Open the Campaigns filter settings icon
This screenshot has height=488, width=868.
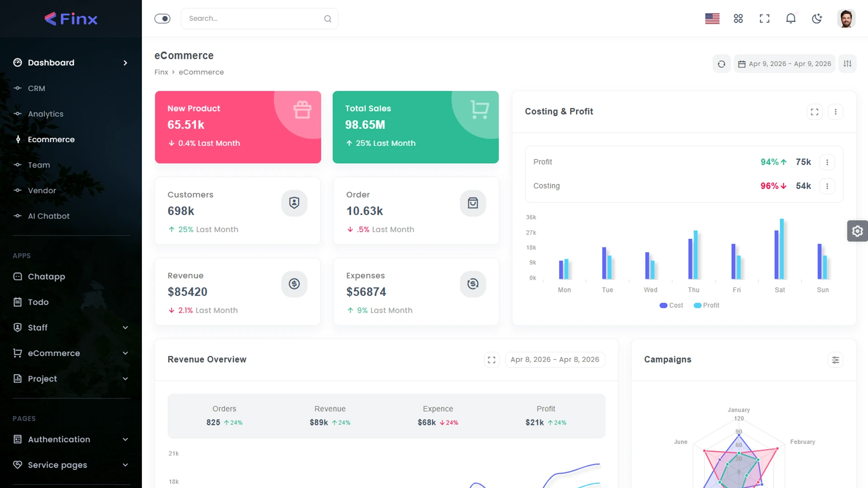coord(835,360)
